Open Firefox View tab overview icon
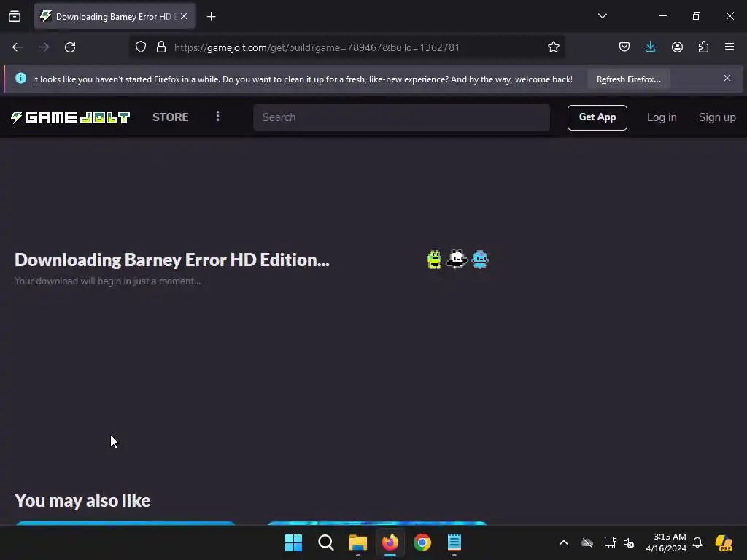 point(15,16)
